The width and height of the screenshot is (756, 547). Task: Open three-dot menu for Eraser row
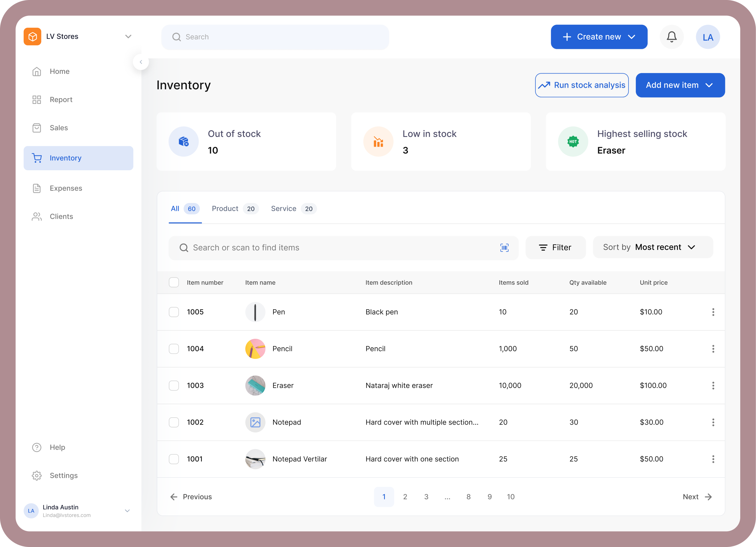(x=713, y=385)
